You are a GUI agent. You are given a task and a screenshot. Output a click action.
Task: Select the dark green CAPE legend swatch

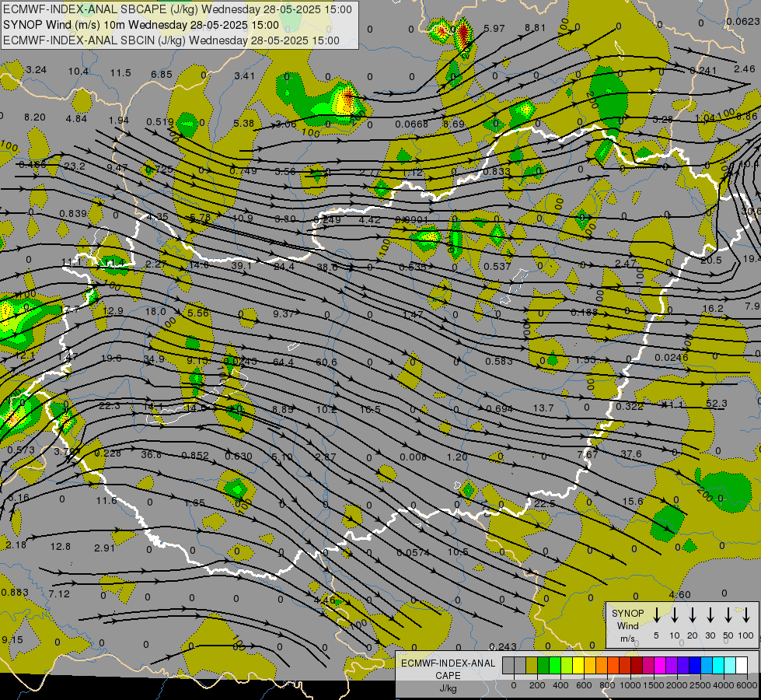coord(543,665)
